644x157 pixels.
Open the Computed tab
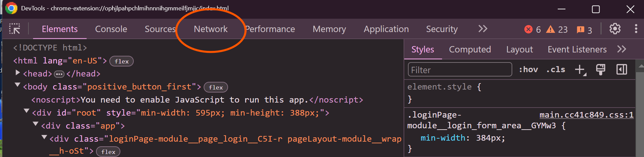pyautogui.click(x=470, y=49)
